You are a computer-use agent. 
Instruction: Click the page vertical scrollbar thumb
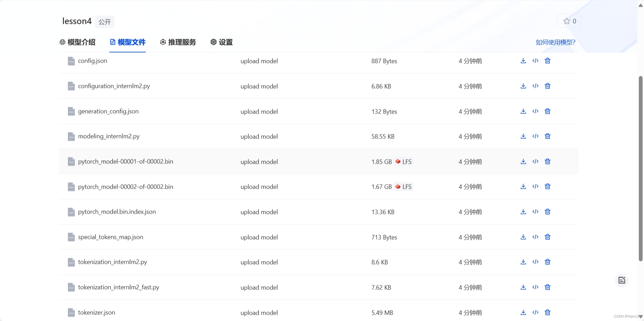coord(641,169)
